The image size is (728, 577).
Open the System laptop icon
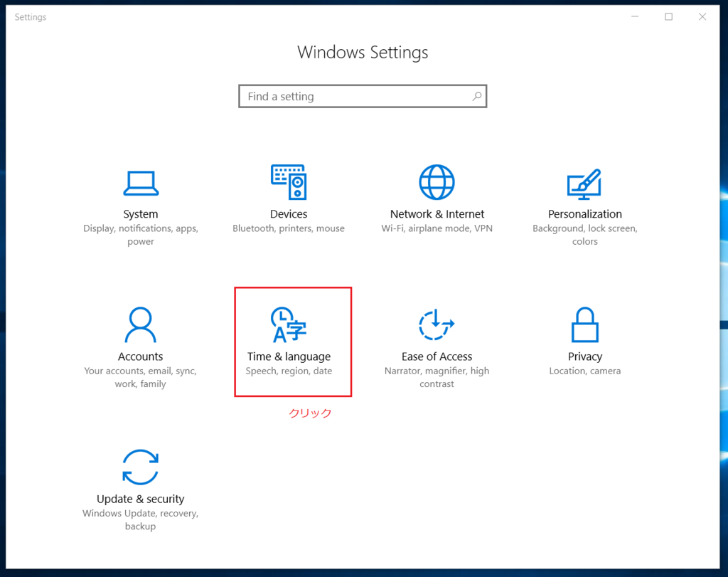coord(141,183)
